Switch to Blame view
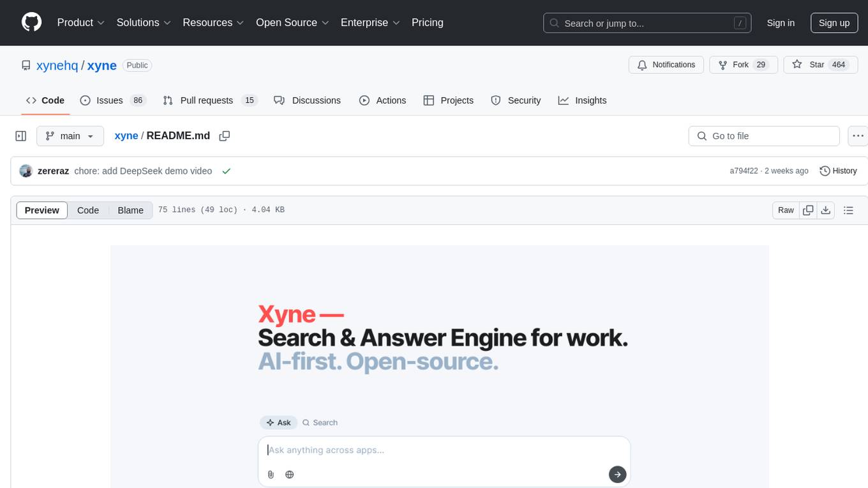The image size is (868, 488). click(131, 210)
